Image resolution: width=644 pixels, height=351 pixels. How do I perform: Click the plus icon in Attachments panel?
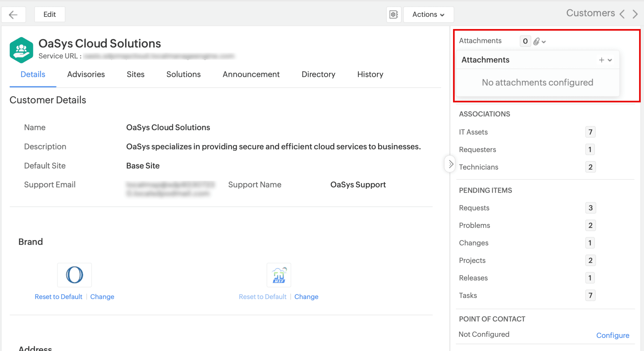[x=601, y=60]
